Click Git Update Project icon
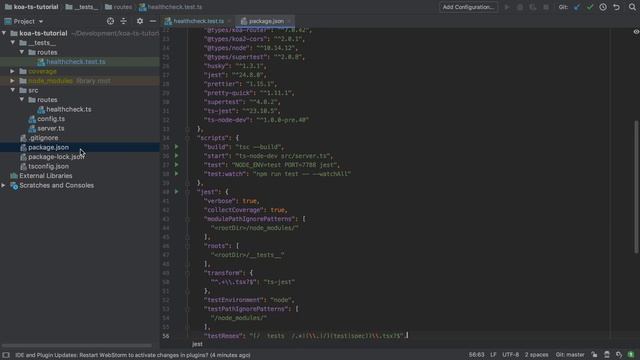The width and height of the screenshot is (640, 360). [x=577, y=7]
